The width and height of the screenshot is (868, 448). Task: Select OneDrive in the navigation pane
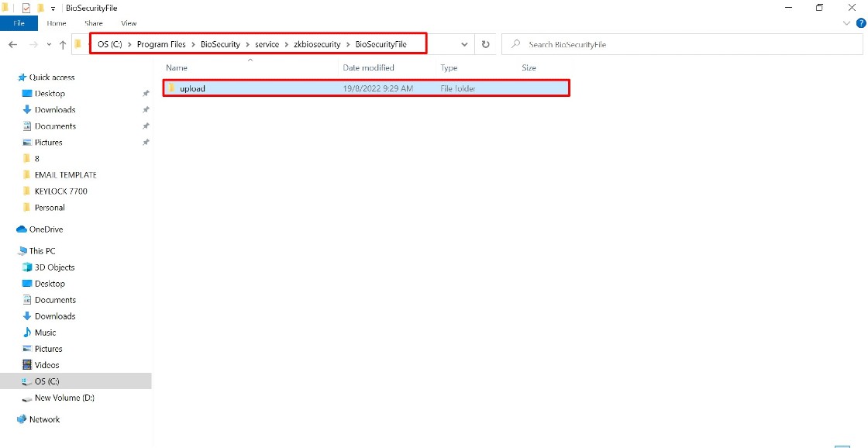coord(46,229)
